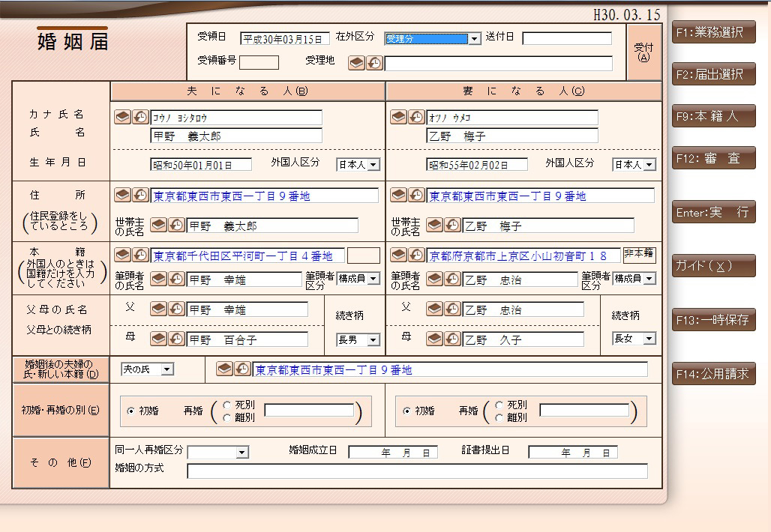This screenshot has width=771, height=532.
Task: Click wife's name field 乙野 梅子
Action: (x=511, y=136)
